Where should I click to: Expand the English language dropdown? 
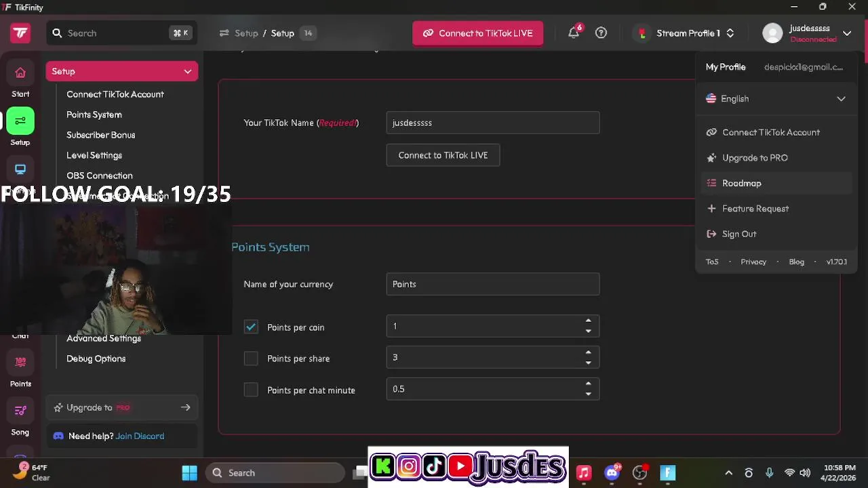coord(776,99)
